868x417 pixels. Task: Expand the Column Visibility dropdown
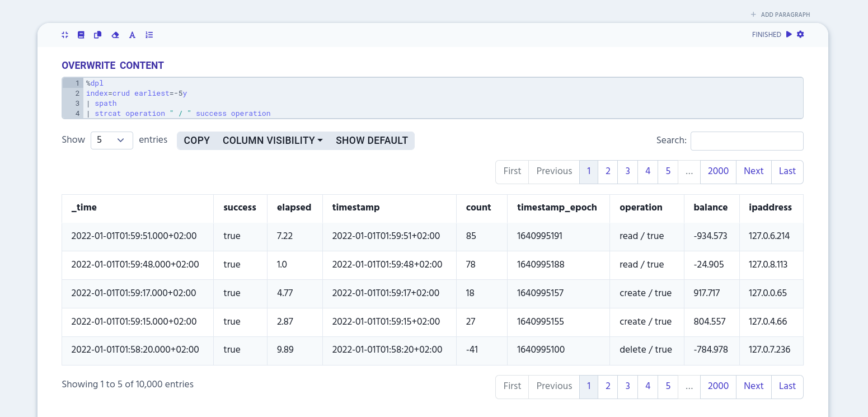pyautogui.click(x=273, y=140)
